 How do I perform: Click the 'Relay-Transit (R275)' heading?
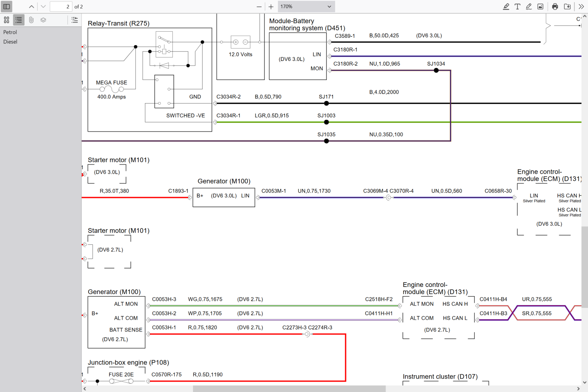click(119, 23)
